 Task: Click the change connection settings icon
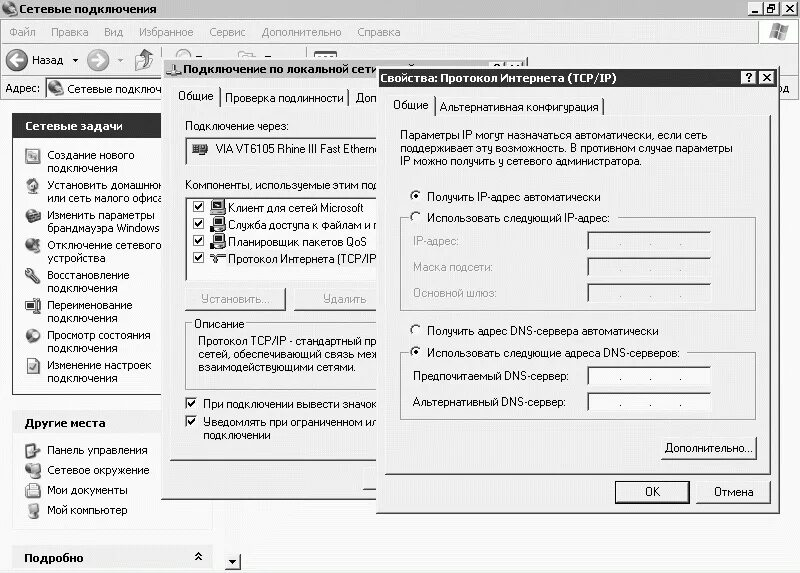coord(33,366)
